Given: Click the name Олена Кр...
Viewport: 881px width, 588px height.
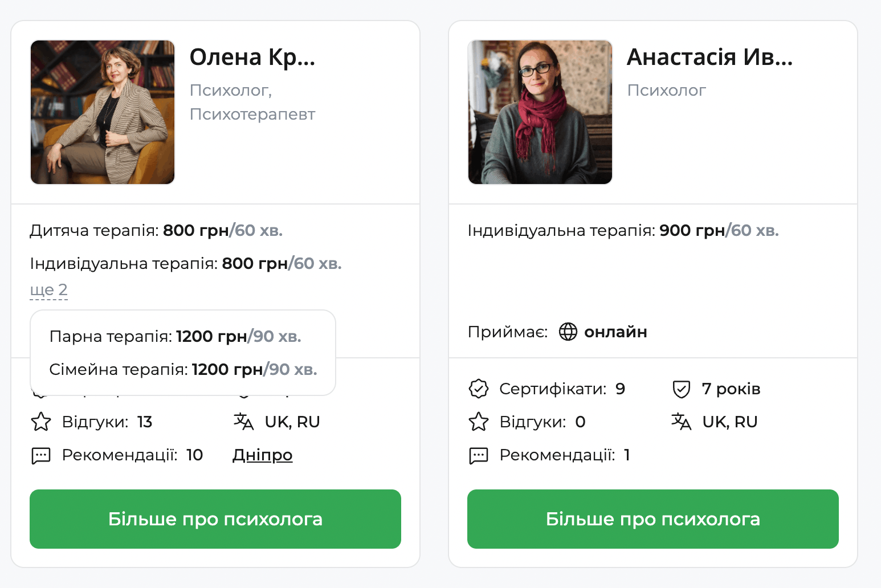Looking at the screenshot, I should (x=252, y=57).
